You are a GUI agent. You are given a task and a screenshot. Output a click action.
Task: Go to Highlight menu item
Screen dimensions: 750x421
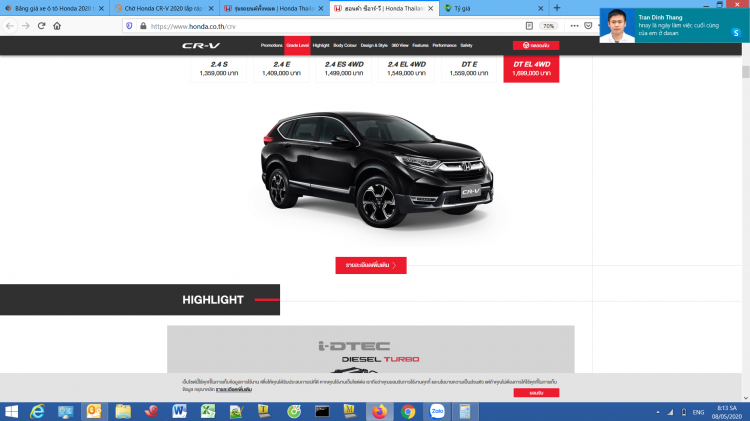(x=321, y=45)
